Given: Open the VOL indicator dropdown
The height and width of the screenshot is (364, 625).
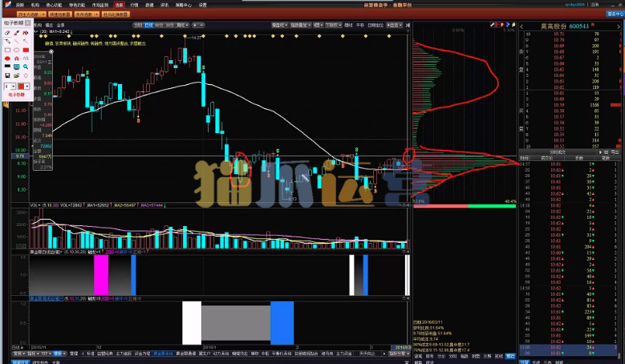Looking at the screenshot, I should click(x=35, y=205).
